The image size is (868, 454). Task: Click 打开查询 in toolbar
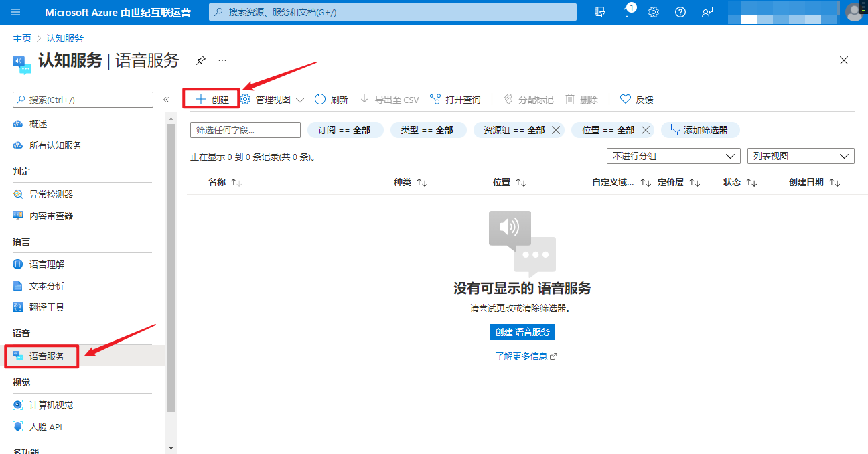tap(455, 100)
